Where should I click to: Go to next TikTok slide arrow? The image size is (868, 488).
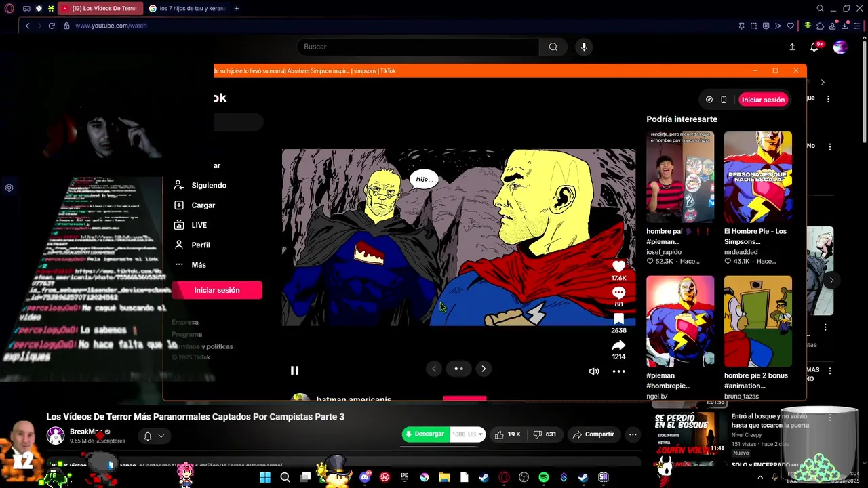(x=484, y=369)
